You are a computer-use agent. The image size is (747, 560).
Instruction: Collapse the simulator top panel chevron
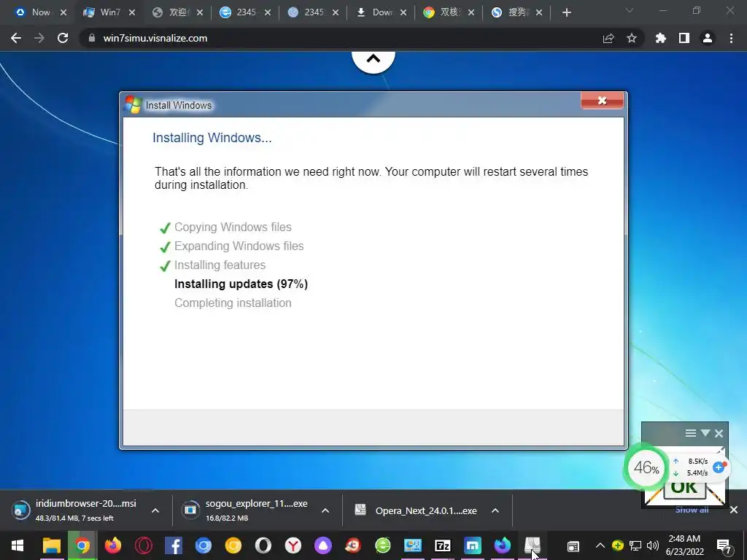pyautogui.click(x=373, y=60)
